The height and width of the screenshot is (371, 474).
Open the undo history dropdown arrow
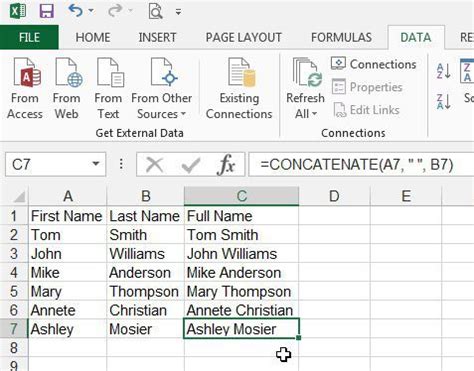[x=91, y=11]
